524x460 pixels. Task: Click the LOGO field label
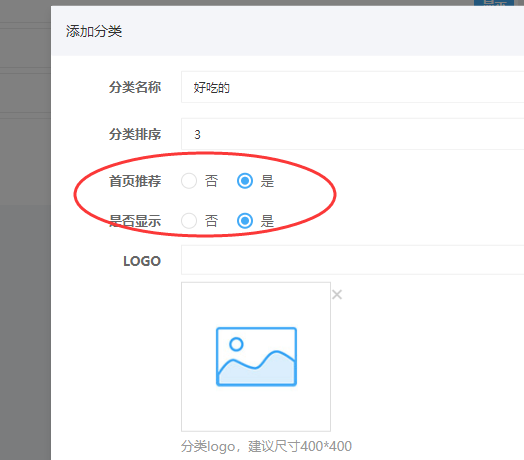(142, 261)
